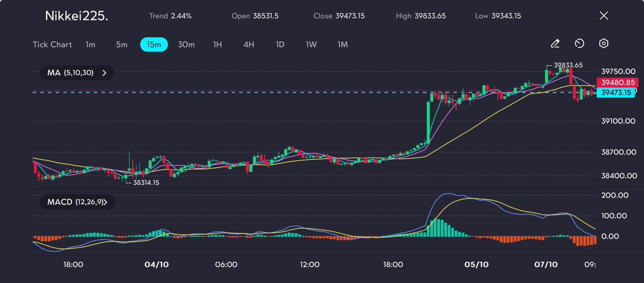This screenshot has width=644, height=283.
Task: Click the 39833.65 high marker on chart
Action: click(568, 65)
